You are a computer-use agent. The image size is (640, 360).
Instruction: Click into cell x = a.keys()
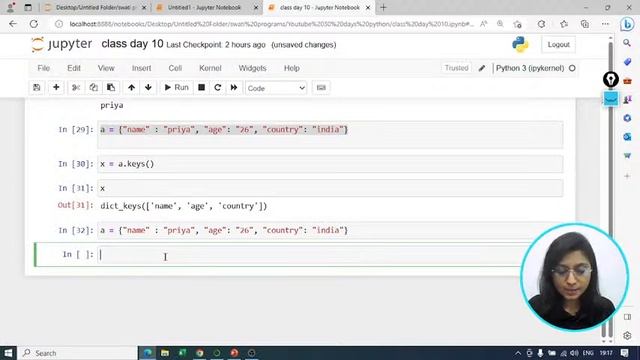click(x=330, y=164)
